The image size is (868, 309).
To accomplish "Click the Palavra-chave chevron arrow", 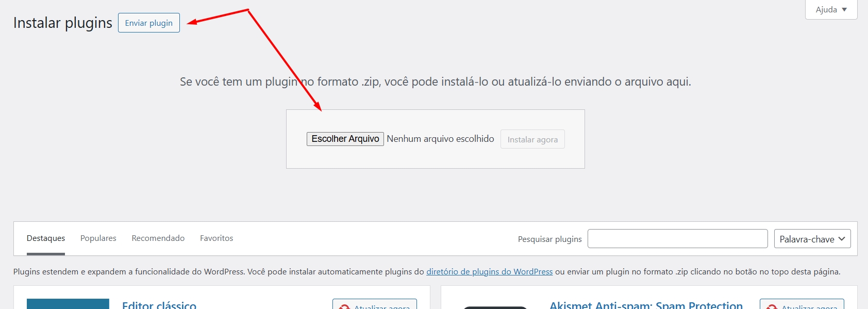I will click(x=842, y=239).
